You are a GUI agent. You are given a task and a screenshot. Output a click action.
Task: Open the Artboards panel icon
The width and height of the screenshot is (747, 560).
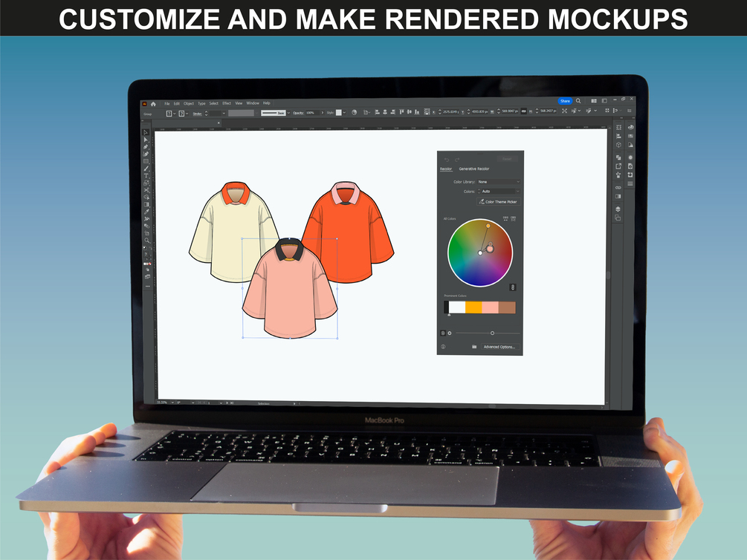pyautogui.click(x=618, y=218)
